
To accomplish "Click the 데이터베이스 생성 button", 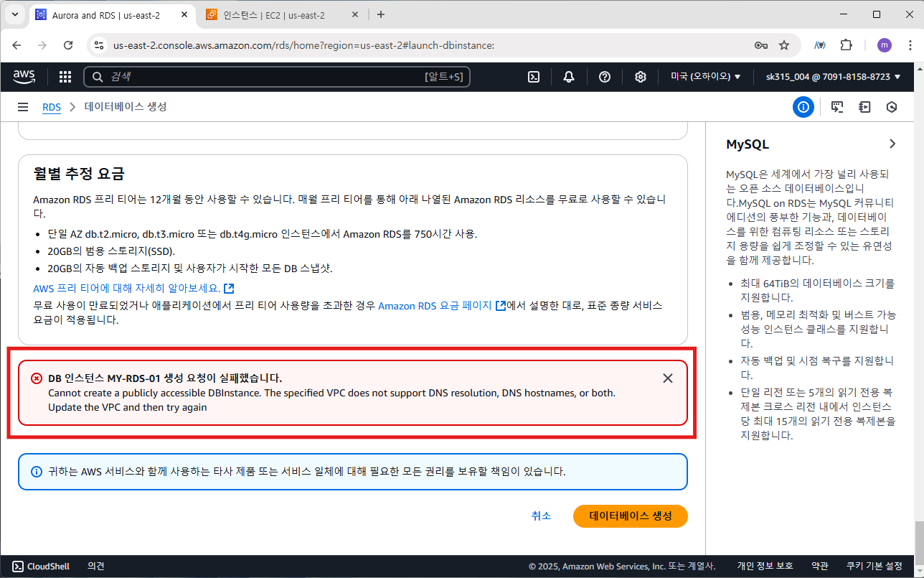I will pyautogui.click(x=631, y=516).
